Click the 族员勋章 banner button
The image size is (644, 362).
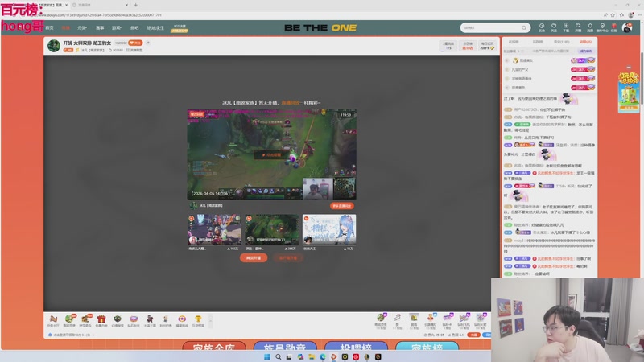(x=285, y=346)
